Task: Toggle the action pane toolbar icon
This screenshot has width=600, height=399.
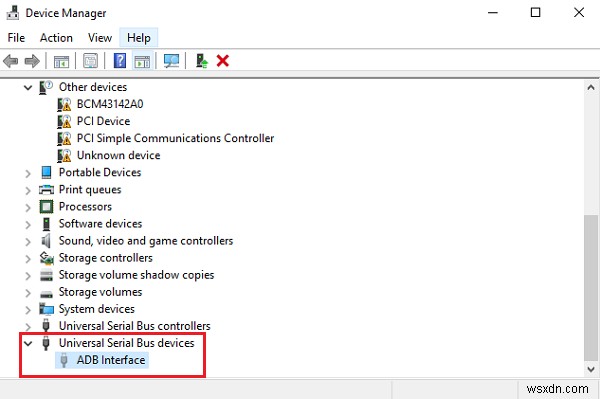Action: pos(142,61)
